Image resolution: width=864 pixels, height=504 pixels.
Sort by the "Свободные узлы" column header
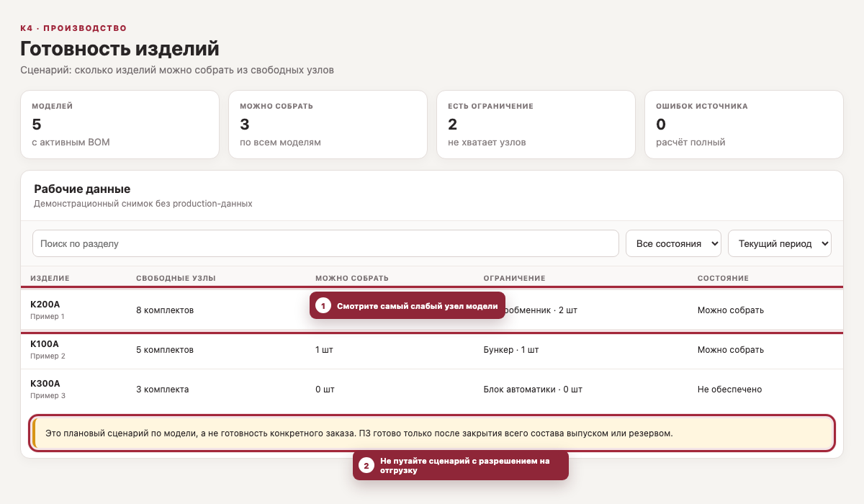(176, 278)
